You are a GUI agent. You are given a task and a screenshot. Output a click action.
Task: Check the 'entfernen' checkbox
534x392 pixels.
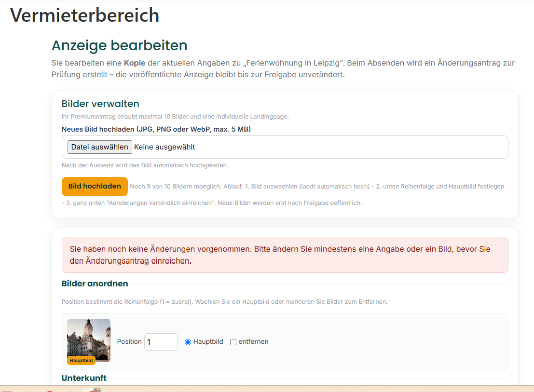233,342
